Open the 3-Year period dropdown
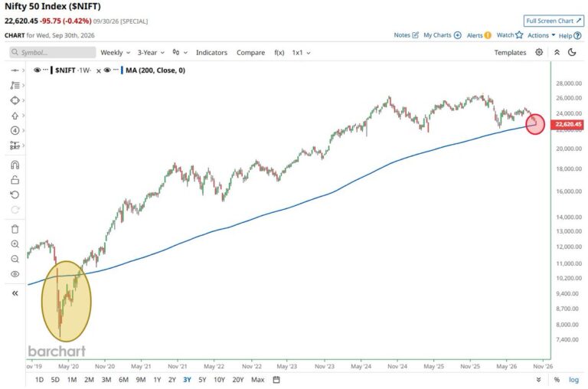The image size is (588, 389). point(151,53)
